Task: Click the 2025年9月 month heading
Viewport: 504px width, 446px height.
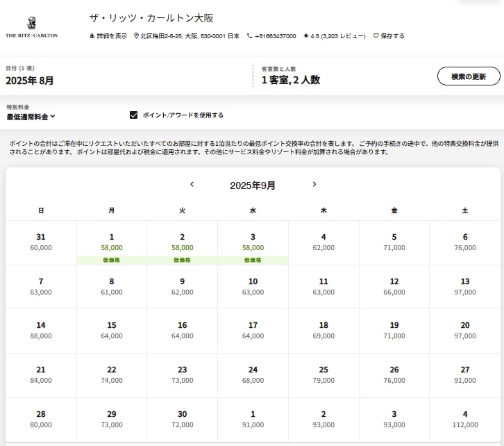Action: click(x=253, y=185)
